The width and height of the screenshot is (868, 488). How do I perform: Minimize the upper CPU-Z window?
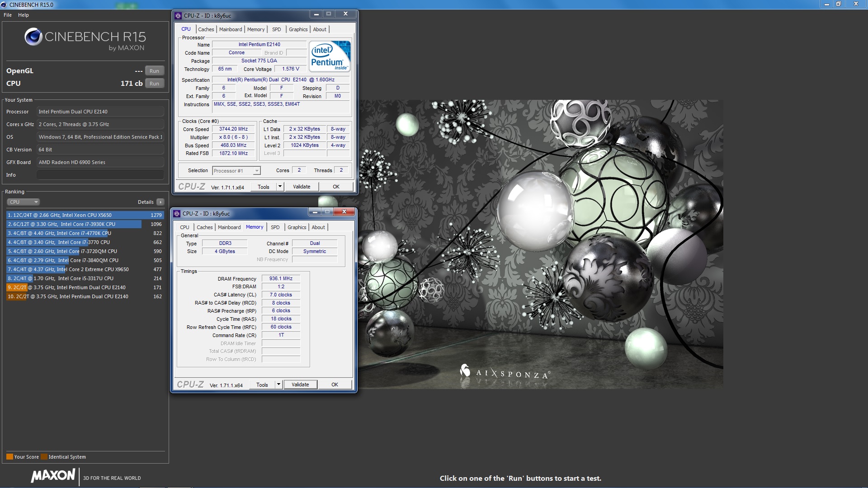coord(316,14)
